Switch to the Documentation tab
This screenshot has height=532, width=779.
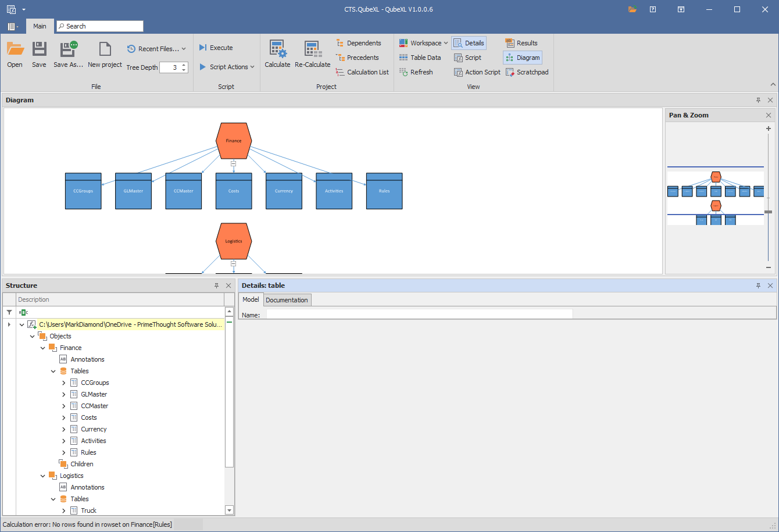pyautogui.click(x=287, y=300)
